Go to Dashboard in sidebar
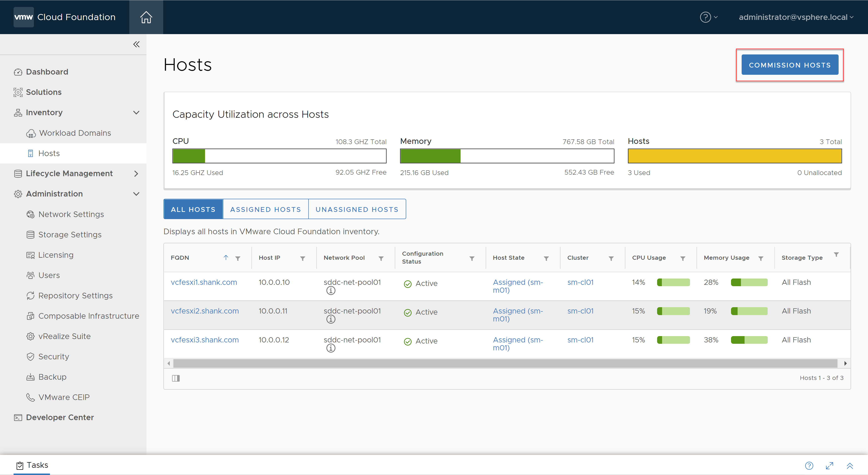The image size is (868, 475). click(x=47, y=72)
